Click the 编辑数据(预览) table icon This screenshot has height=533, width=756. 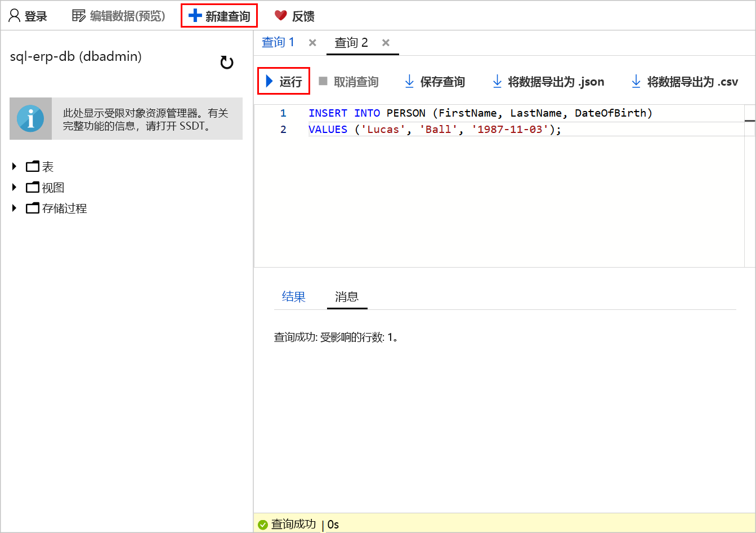(x=79, y=16)
